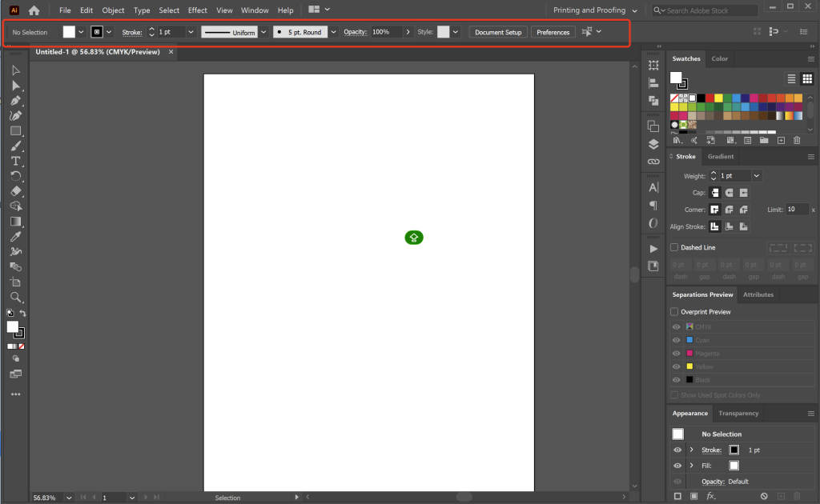Open the Printing and Proofing workspace dropdown
The height and width of the screenshot is (504, 820).
point(595,10)
